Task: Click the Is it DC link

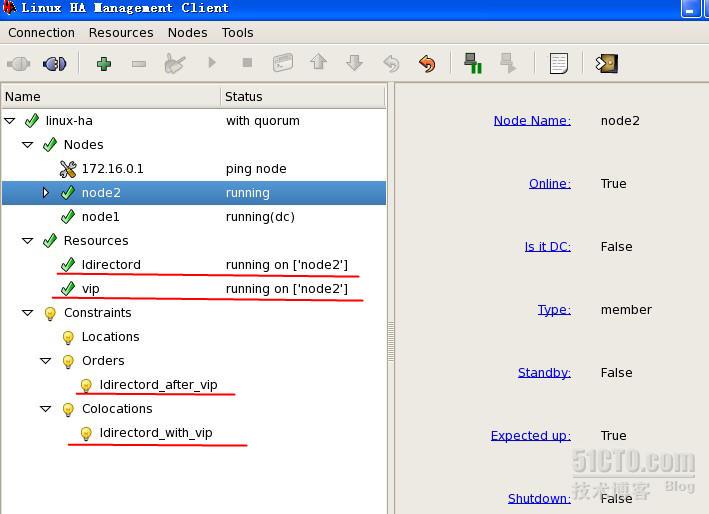Action: pos(548,246)
